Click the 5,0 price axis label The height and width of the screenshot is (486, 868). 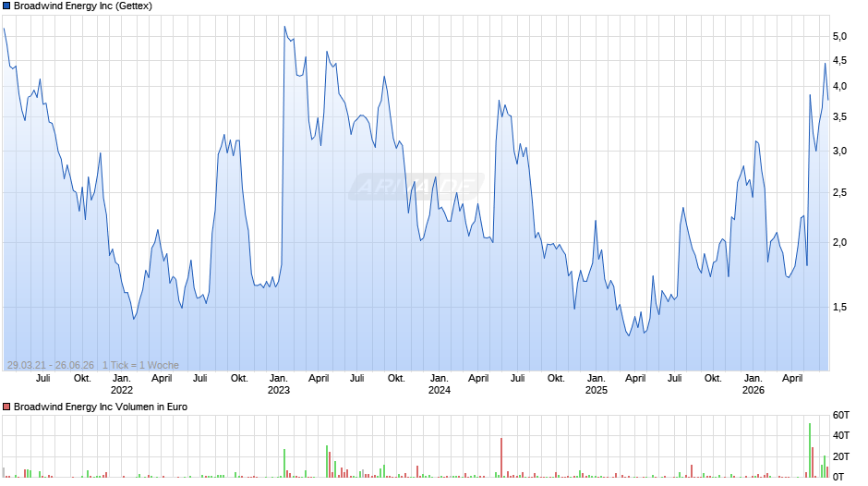point(839,37)
